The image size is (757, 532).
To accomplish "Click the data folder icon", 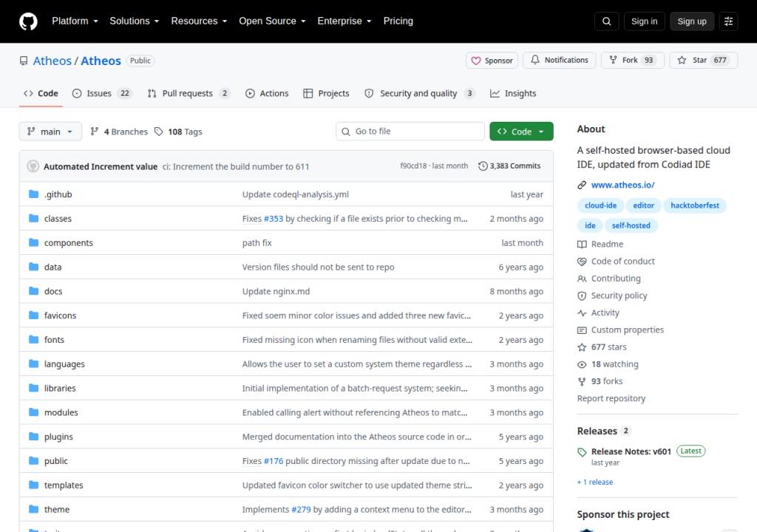I will [x=33, y=267].
